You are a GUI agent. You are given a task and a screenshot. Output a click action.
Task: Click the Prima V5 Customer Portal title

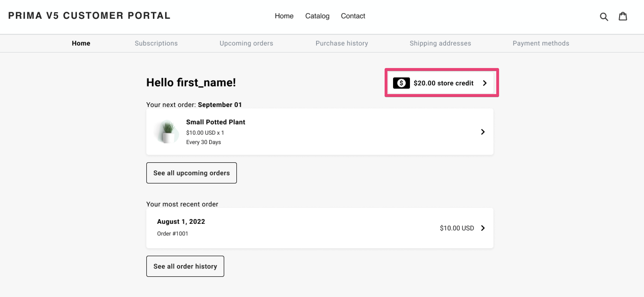click(x=89, y=15)
